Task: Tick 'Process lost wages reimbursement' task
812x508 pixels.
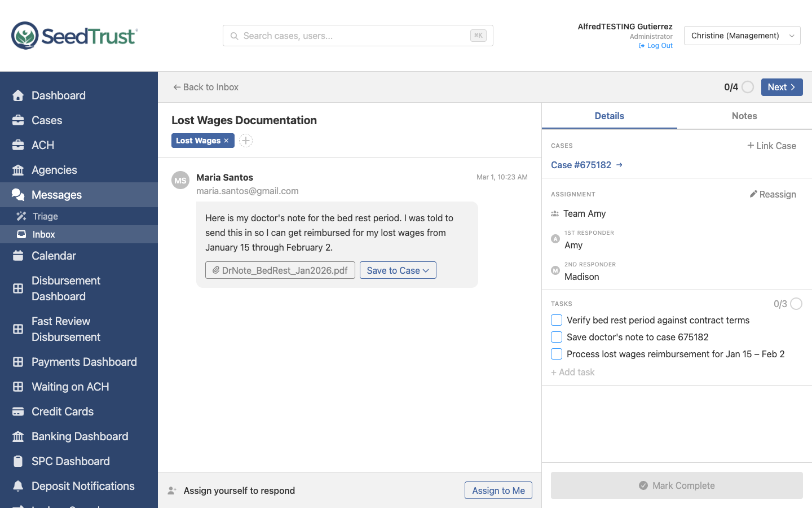Action: [x=557, y=354]
